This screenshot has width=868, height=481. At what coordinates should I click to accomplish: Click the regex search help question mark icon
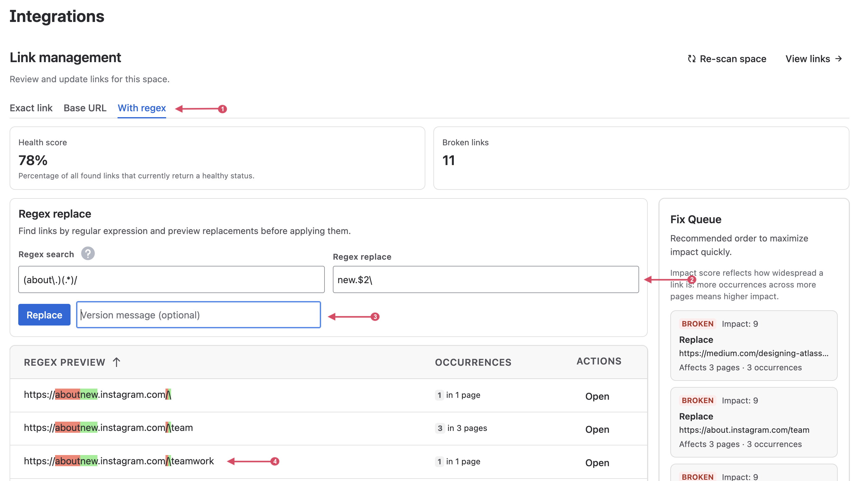(88, 253)
